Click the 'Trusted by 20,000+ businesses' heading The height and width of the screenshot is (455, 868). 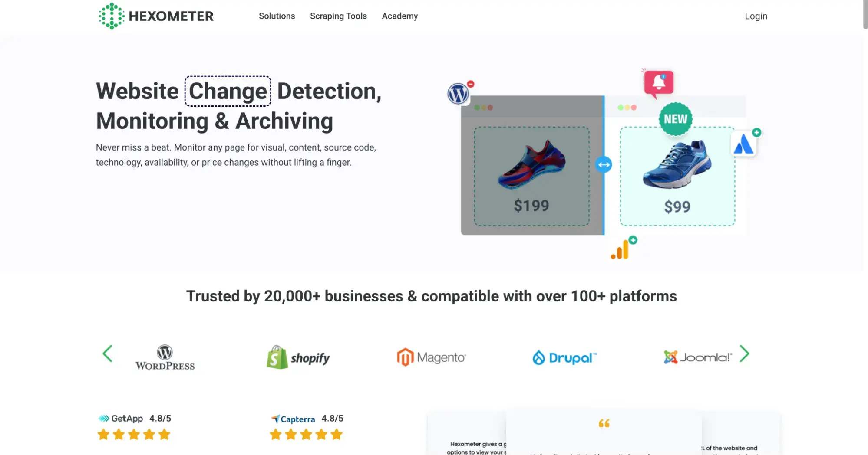coord(432,296)
